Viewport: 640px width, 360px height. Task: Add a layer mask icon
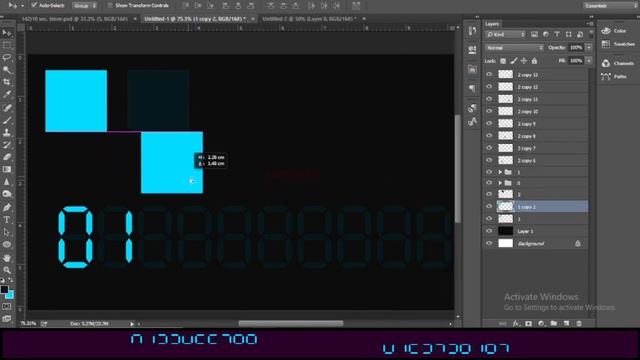pos(529,324)
